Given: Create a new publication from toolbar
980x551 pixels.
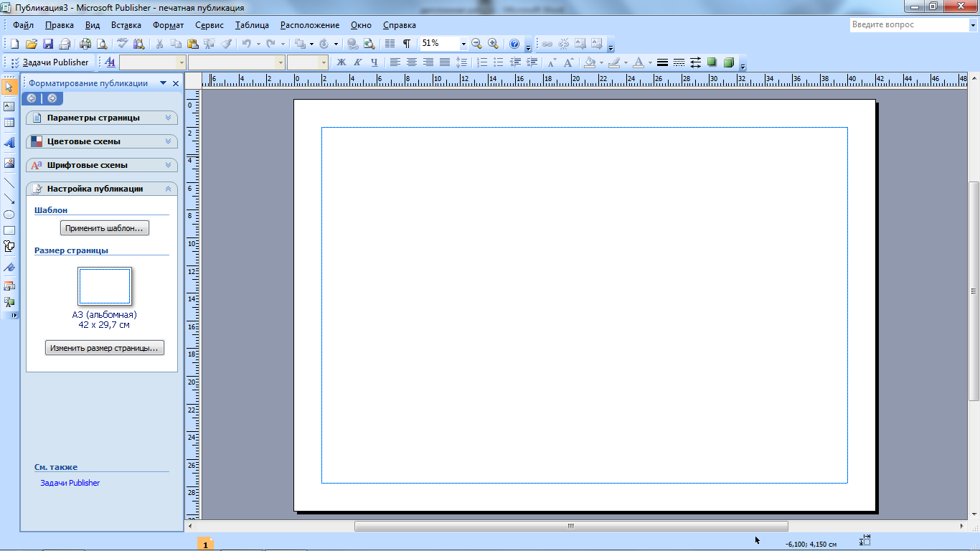Looking at the screenshot, I should tap(14, 44).
